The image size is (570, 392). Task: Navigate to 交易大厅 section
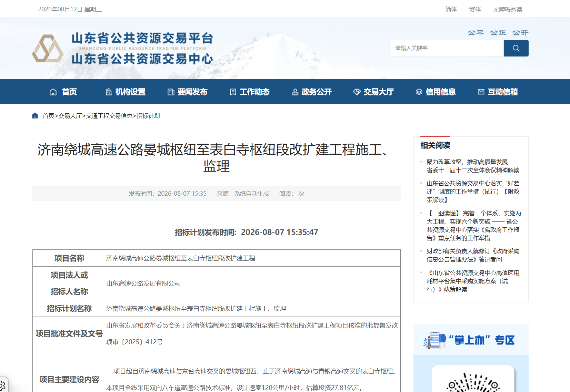(x=379, y=92)
